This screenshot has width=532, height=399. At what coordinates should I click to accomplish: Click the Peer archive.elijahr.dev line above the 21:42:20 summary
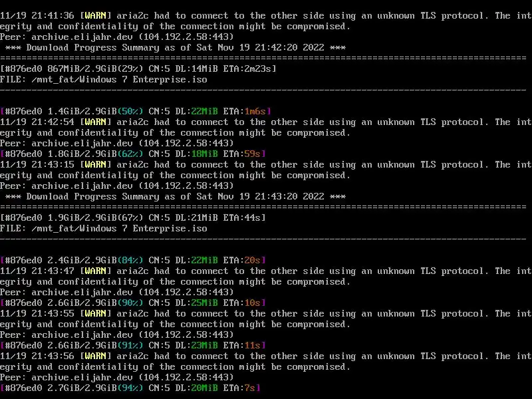pos(117,37)
